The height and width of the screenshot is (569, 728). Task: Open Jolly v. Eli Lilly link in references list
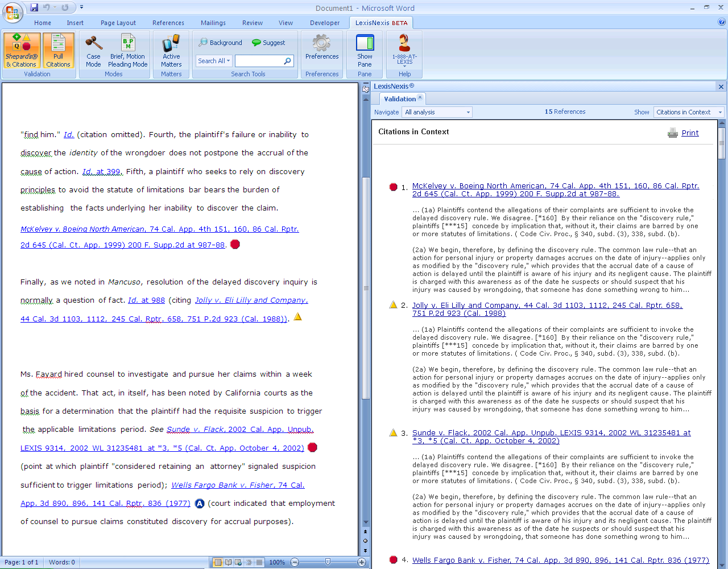tap(547, 309)
